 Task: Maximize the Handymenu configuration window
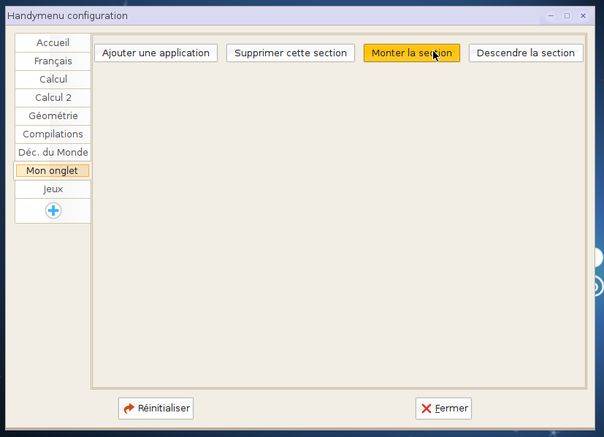tap(567, 16)
